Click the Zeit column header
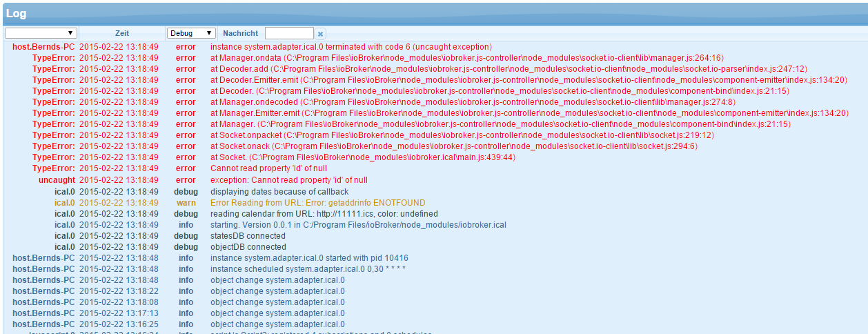 coord(122,33)
